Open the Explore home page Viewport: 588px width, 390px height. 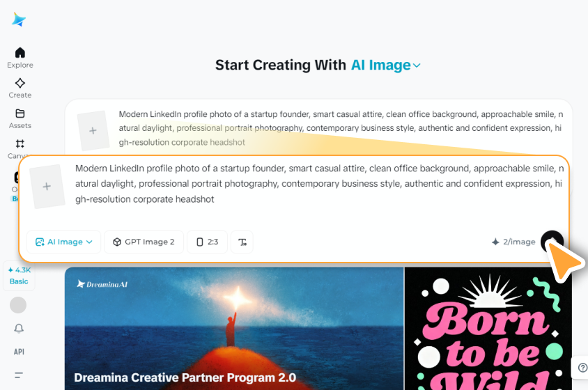coord(20,57)
